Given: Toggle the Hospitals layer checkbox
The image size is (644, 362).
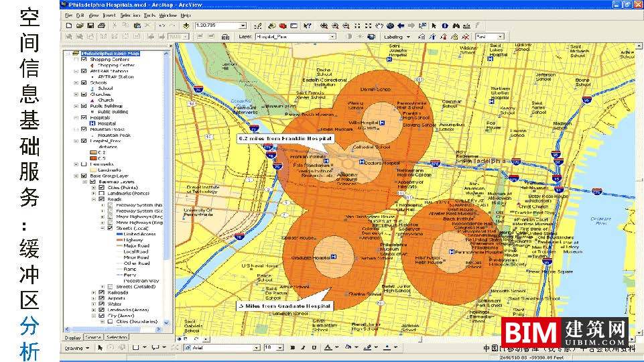Looking at the screenshot, I should coord(84,117).
